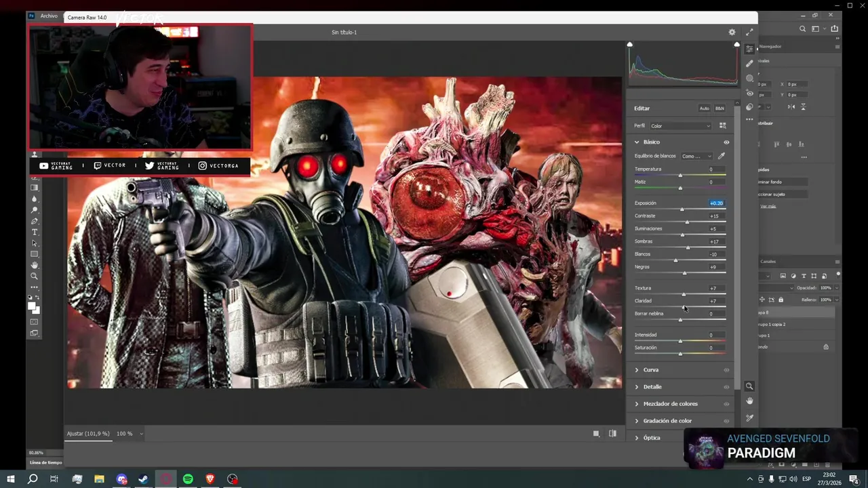The width and height of the screenshot is (868, 488).
Task: Click Auto adjustment button
Action: 705,108
